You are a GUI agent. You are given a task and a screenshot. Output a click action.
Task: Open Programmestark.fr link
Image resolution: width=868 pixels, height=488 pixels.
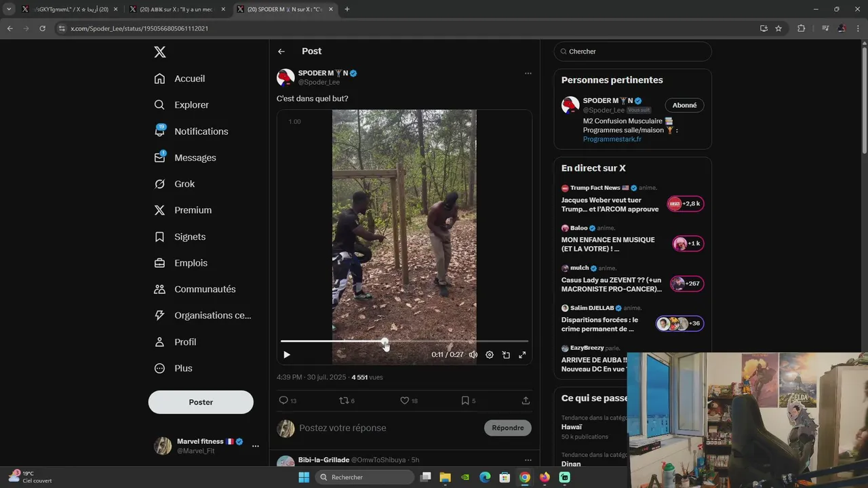point(612,139)
